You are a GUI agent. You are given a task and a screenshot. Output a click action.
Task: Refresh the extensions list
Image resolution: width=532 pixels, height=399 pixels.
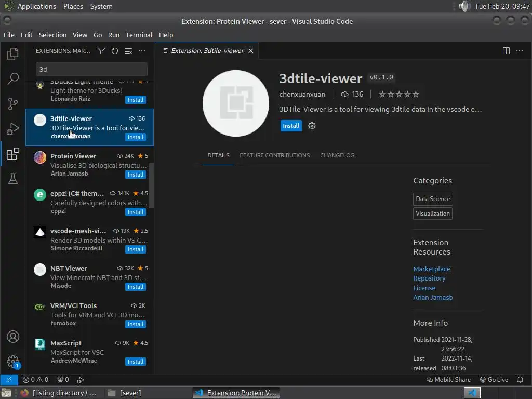(115, 51)
